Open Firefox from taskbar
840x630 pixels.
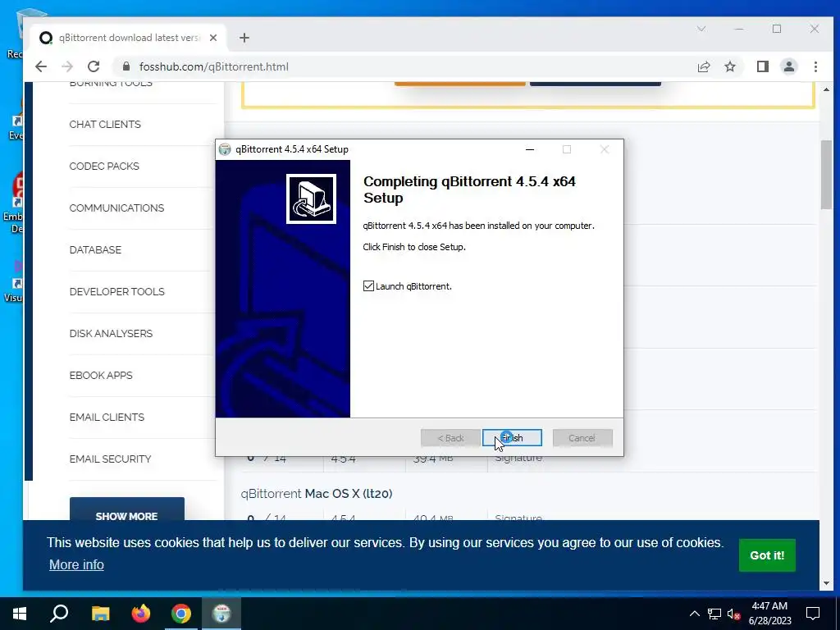point(141,614)
